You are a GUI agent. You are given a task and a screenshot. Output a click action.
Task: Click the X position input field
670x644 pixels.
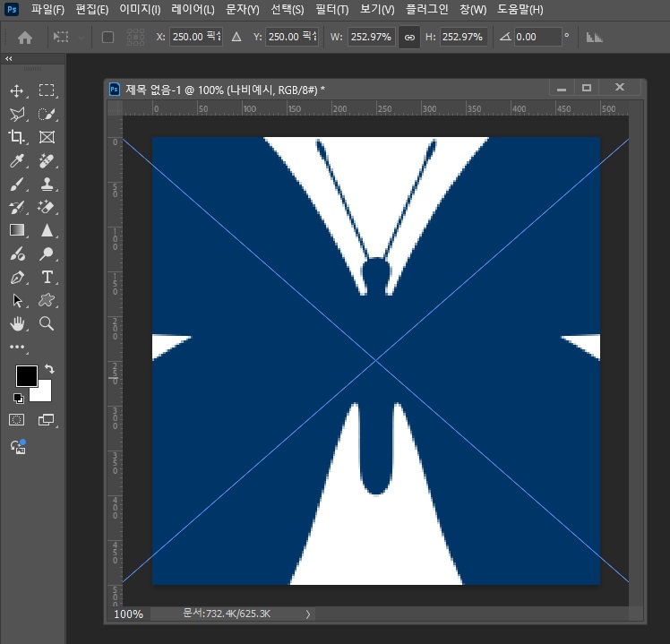pyautogui.click(x=196, y=38)
